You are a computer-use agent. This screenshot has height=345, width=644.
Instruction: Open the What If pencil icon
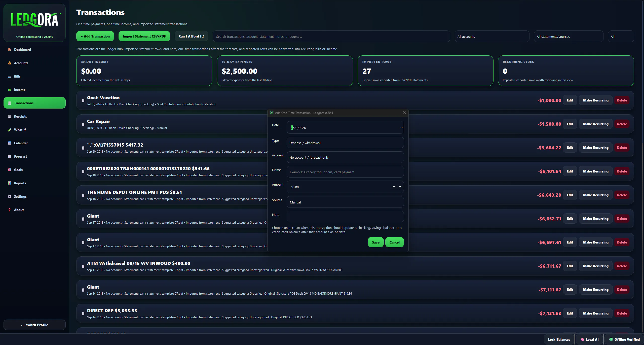pyautogui.click(x=10, y=130)
